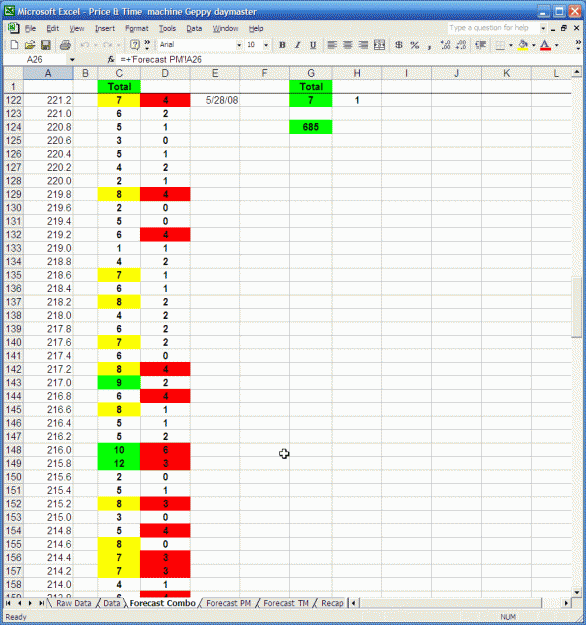Switch to the Raw Data sheet tab
The height and width of the screenshot is (625, 586).
(x=73, y=603)
